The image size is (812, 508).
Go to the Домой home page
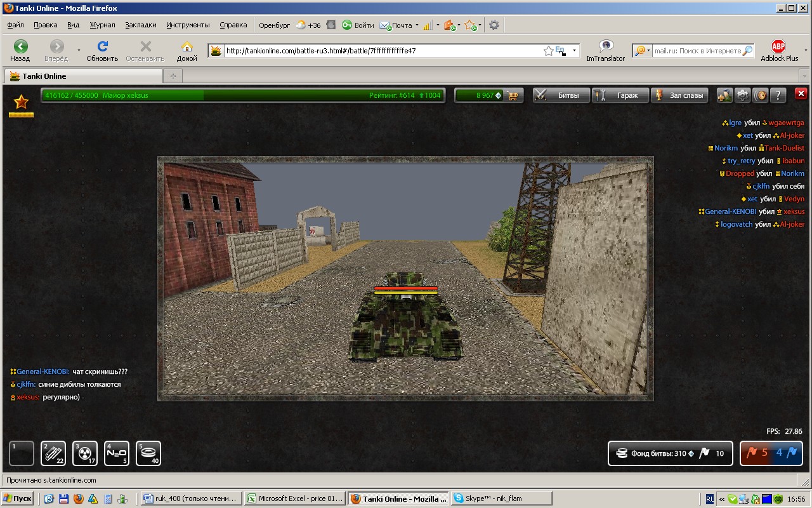coord(187,51)
